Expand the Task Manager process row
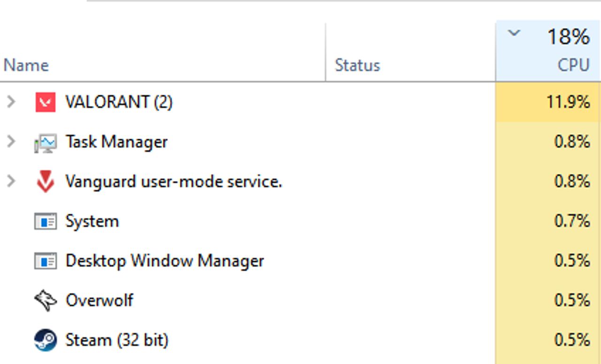Image resolution: width=601 pixels, height=364 pixels. [x=11, y=142]
